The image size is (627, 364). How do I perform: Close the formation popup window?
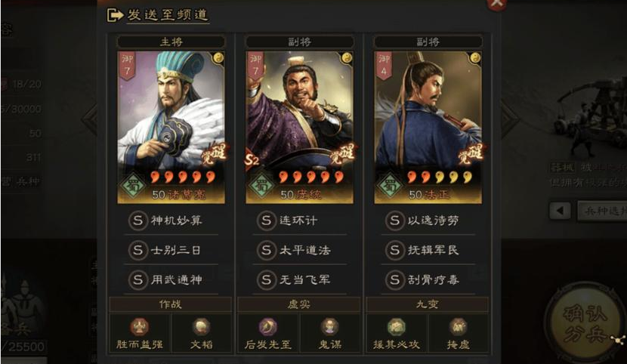pyautogui.click(x=496, y=4)
